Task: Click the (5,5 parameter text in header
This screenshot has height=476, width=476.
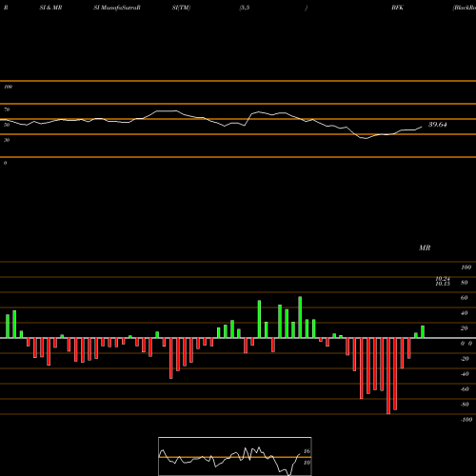Action: (245, 8)
